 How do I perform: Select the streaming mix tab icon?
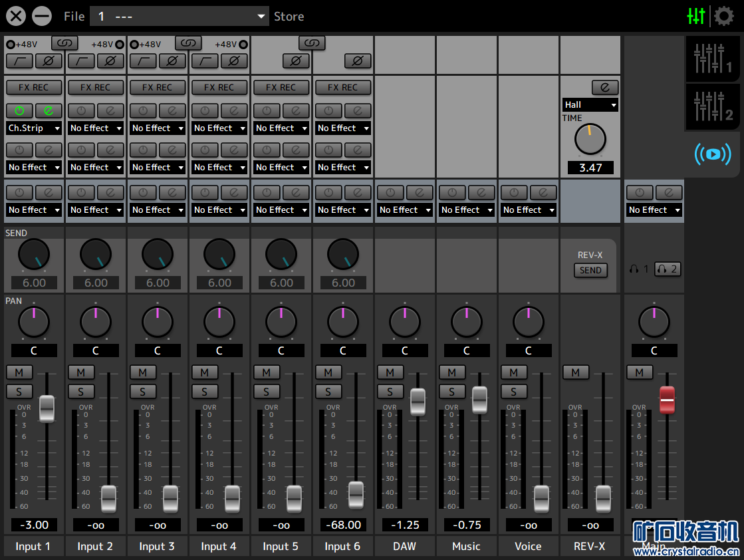click(x=712, y=154)
